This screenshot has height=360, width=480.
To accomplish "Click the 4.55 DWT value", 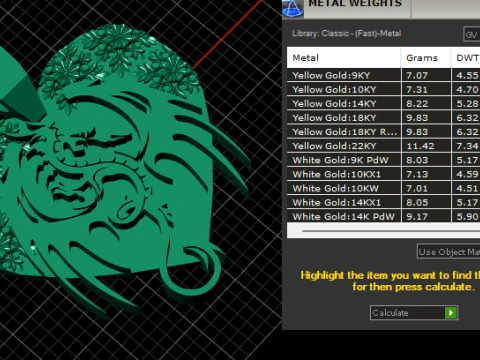I will 467,75.
